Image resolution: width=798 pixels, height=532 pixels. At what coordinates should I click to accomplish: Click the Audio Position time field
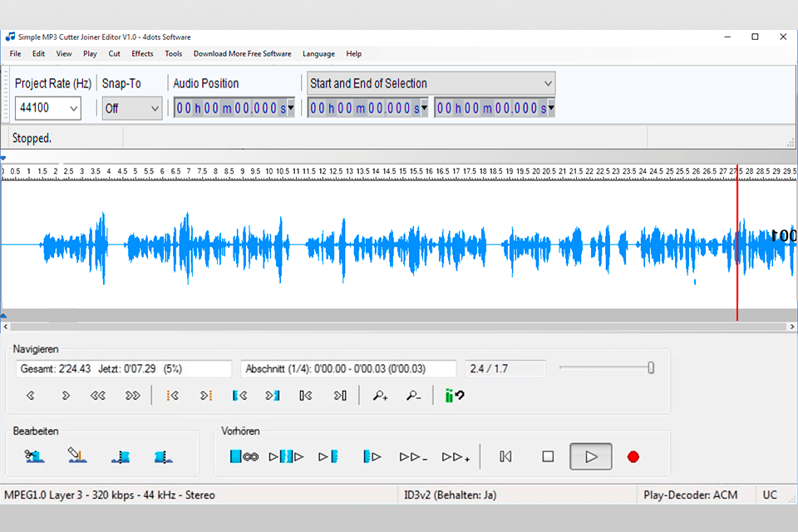pos(229,108)
